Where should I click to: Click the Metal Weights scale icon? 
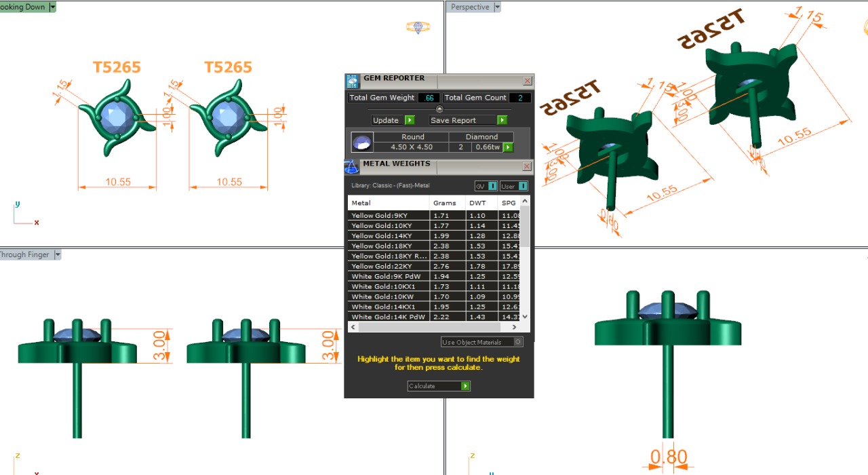pos(351,166)
